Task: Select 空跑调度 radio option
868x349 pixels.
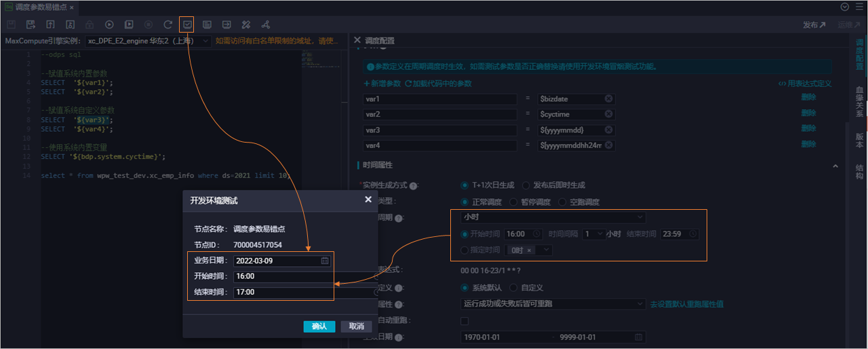Action: coord(563,202)
